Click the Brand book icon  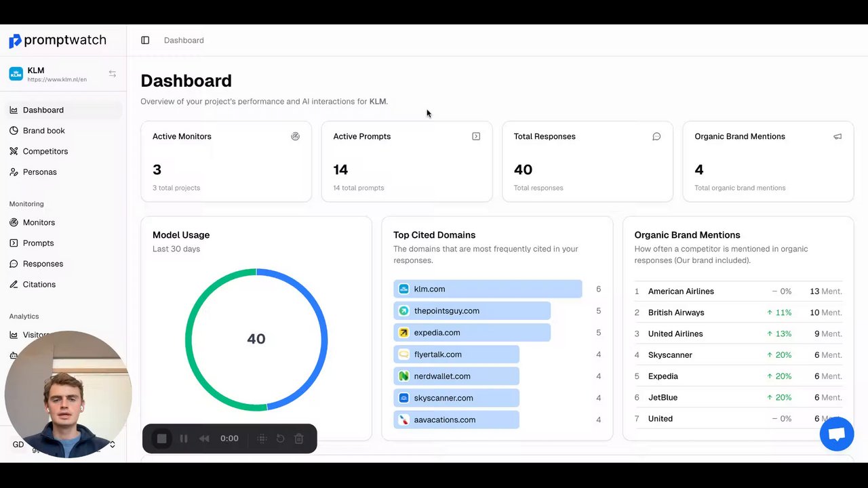[x=14, y=130]
